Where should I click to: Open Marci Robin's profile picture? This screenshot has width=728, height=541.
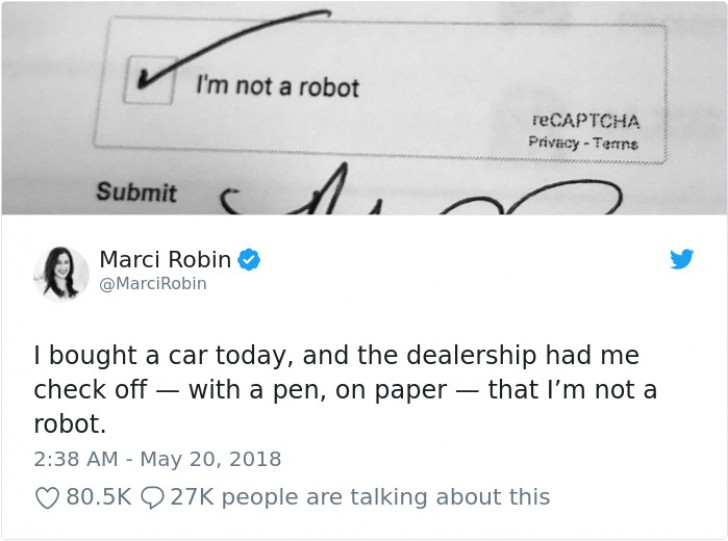[x=60, y=274]
